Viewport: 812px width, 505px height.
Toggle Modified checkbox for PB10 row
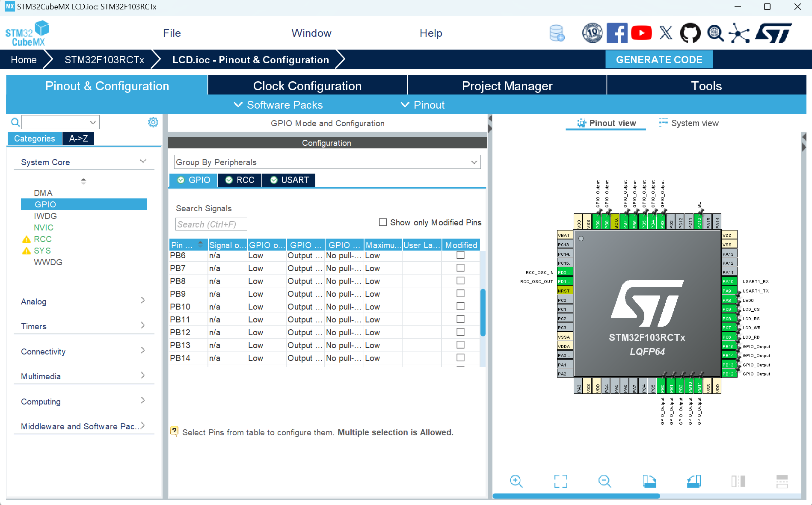[x=460, y=306]
